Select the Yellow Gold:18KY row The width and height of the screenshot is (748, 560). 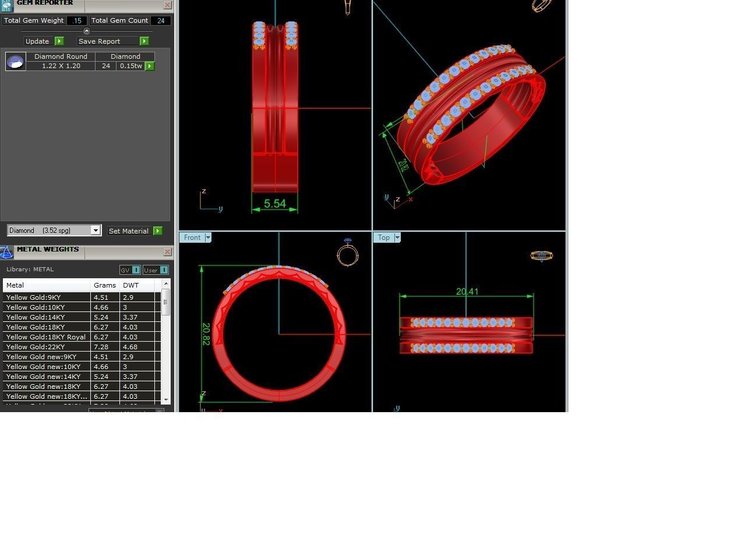click(x=82, y=327)
